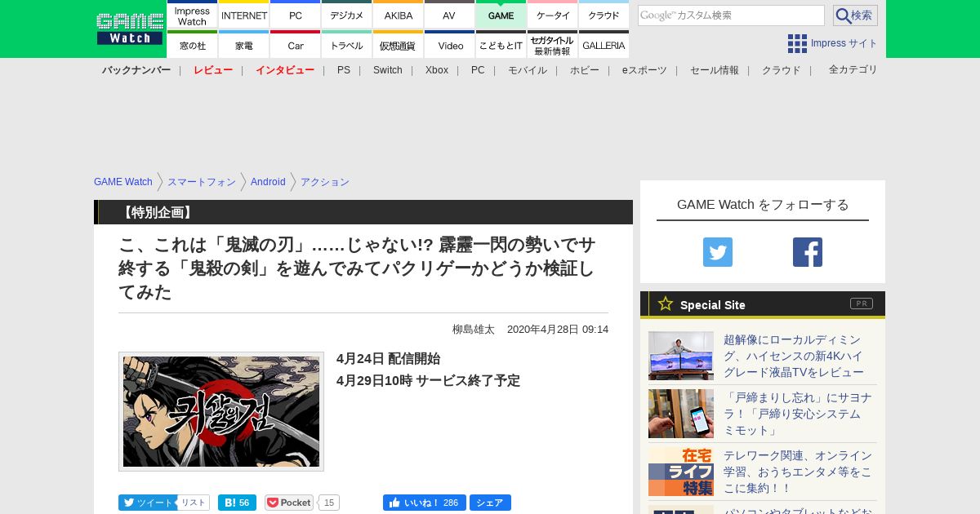The image size is (980, 514).
Task: Click the Facebook シェア button
Action: [490, 503]
